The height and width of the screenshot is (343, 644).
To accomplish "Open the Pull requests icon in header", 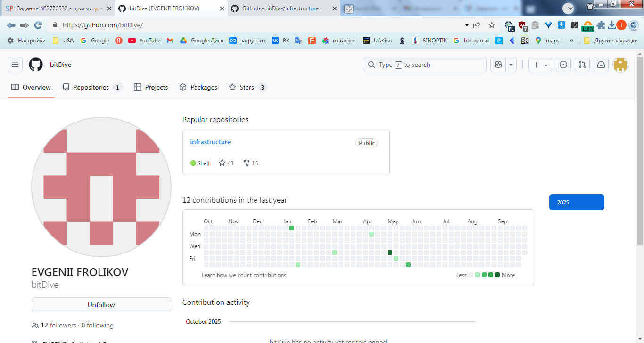I will click(x=582, y=65).
